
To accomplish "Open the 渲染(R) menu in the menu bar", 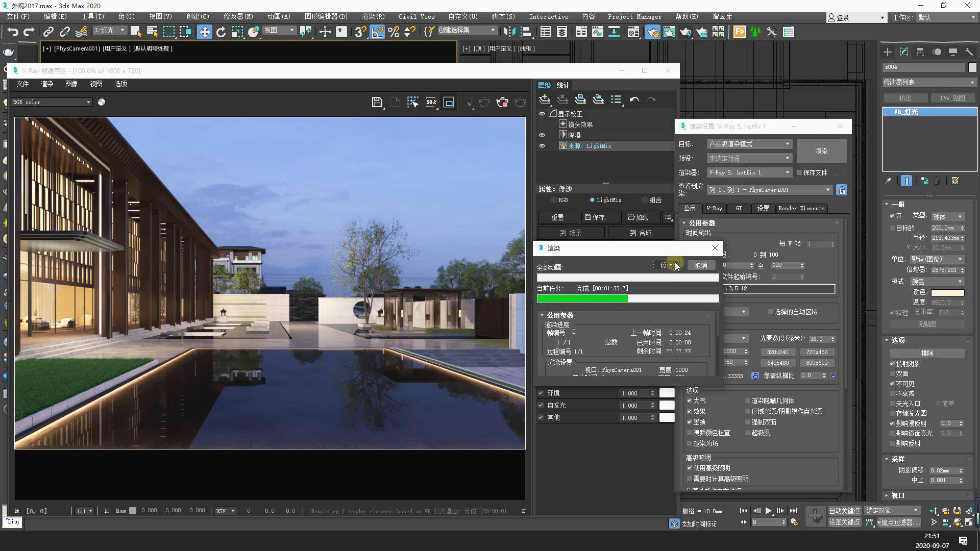I will (373, 16).
